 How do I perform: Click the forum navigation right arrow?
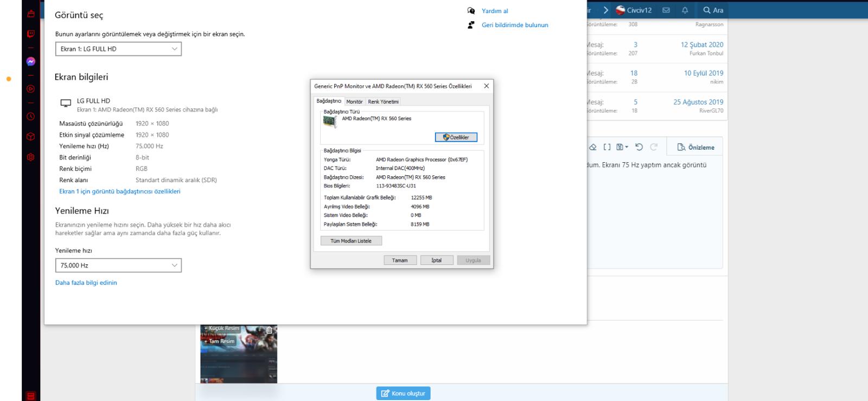tap(606, 10)
